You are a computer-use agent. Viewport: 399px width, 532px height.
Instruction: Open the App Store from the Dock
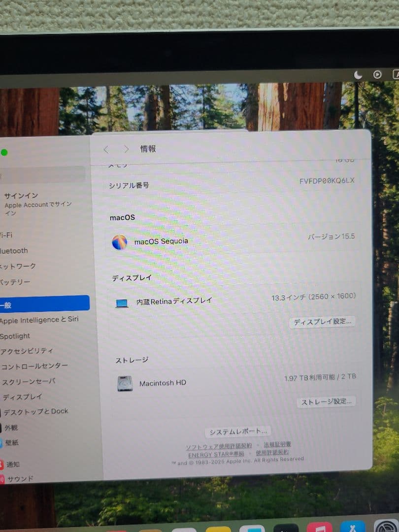(x=353, y=527)
